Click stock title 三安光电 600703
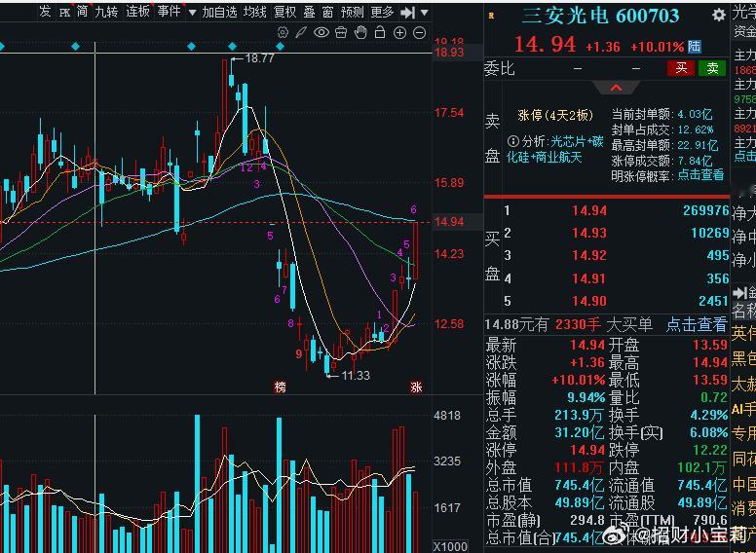 601,16
